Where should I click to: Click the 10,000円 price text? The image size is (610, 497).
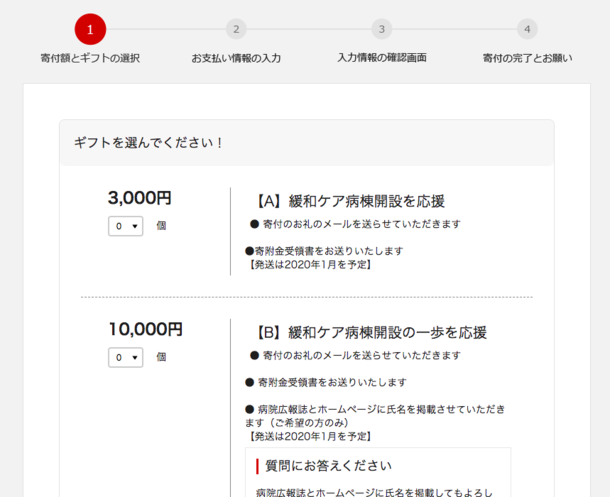pyautogui.click(x=145, y=329)
